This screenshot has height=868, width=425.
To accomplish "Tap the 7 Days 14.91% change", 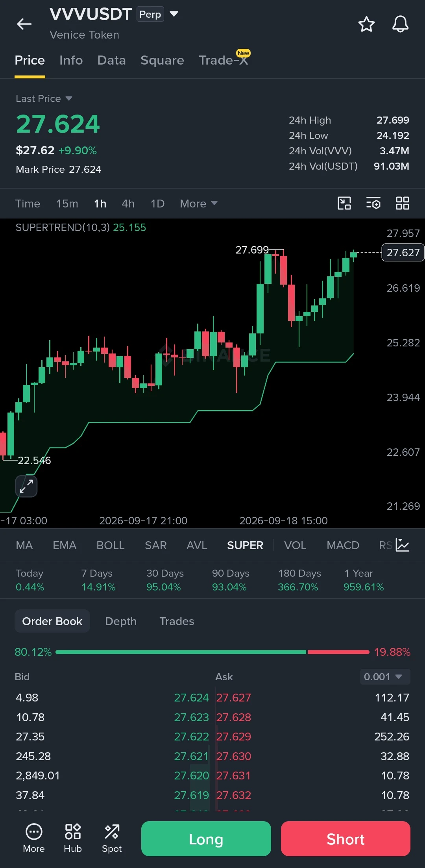I will 98,580.
